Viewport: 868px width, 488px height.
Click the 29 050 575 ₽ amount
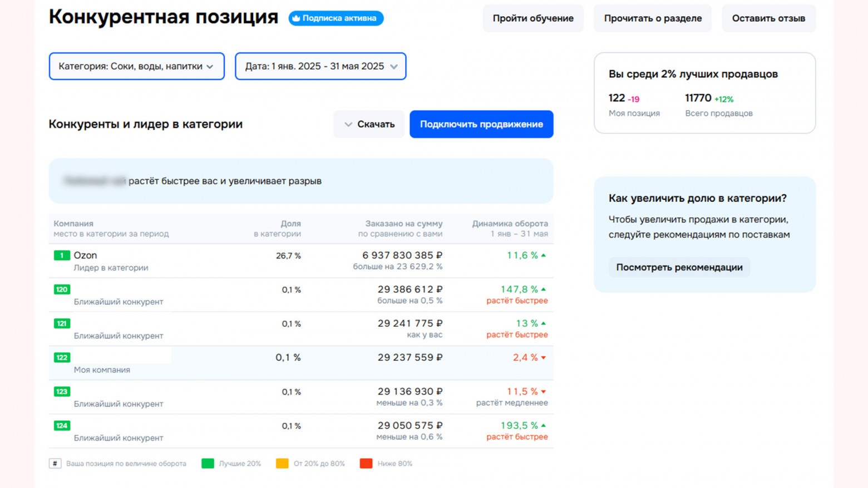pos(410,426)
